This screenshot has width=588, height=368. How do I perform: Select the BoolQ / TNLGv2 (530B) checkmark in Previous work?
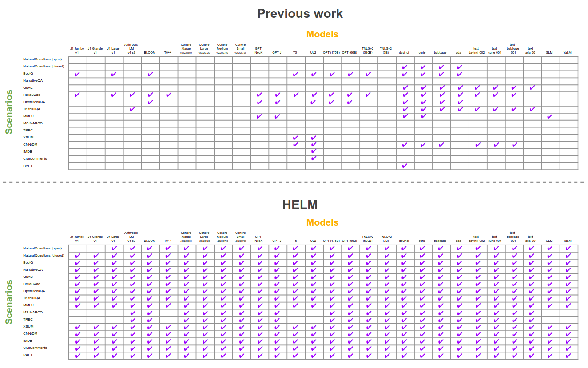pyautogui.click(x=368, y=74)
